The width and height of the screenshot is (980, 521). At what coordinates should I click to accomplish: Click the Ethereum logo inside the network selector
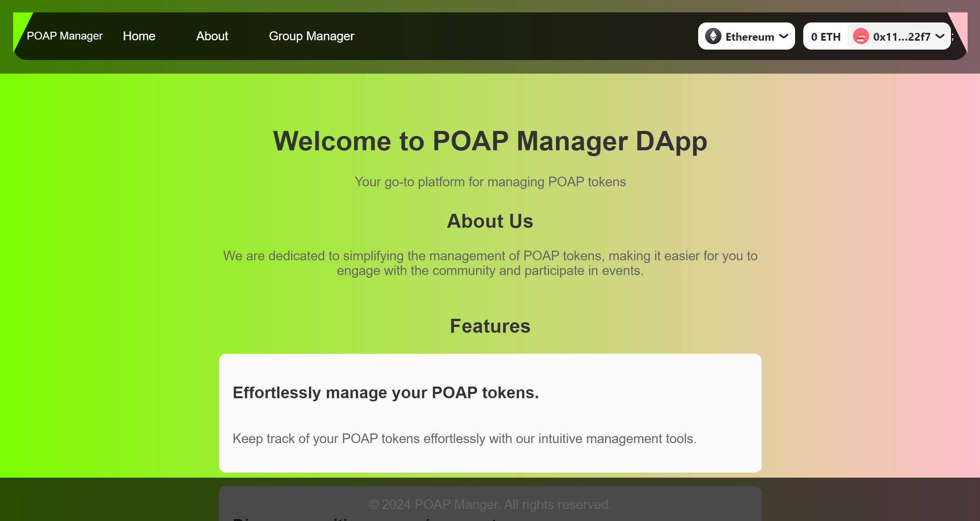(x=713, y=36)
